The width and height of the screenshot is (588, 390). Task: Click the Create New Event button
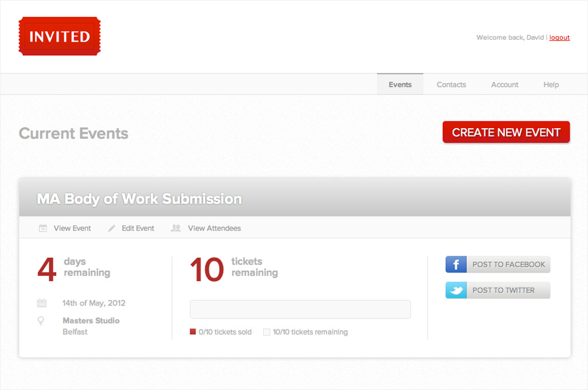tap(506, 132)
